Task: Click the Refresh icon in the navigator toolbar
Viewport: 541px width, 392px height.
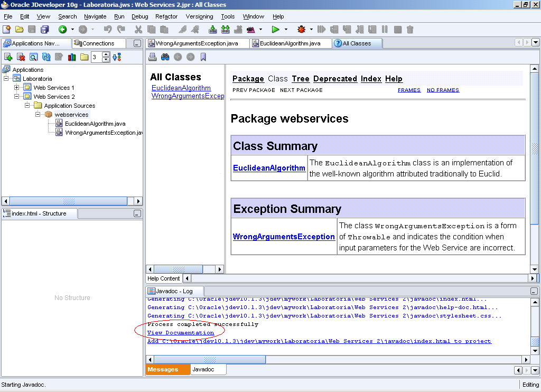Action: [46, 57]
